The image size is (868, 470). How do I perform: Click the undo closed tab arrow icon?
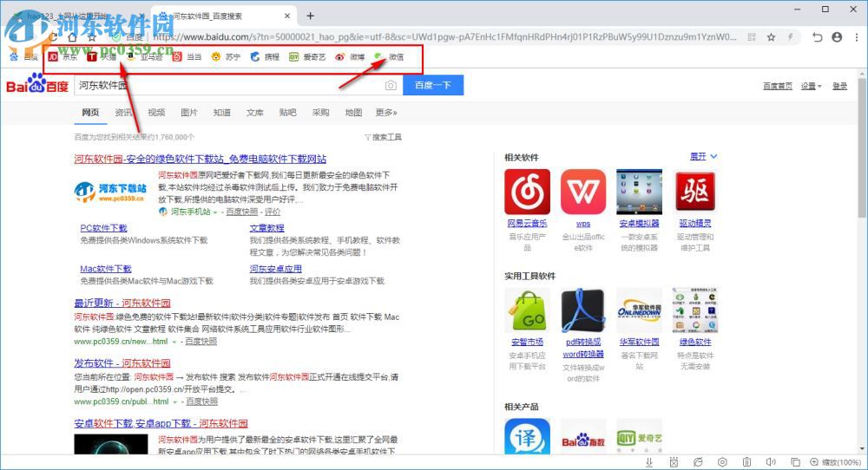click(817, 37)
